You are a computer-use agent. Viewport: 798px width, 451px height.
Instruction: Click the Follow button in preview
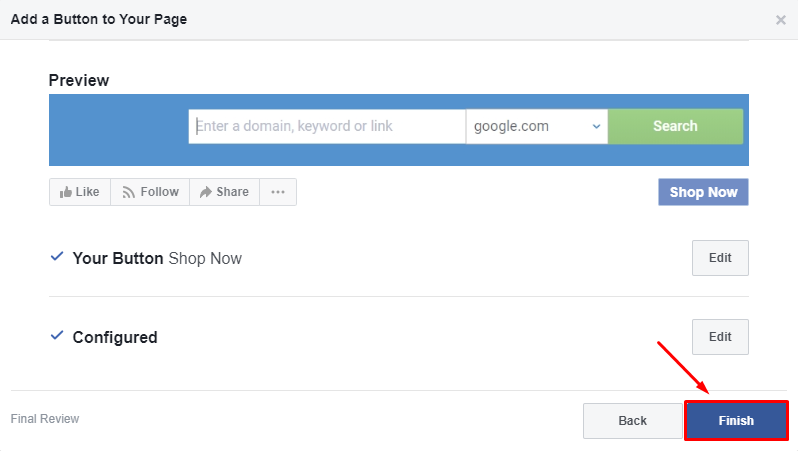(x=150, y=192)
